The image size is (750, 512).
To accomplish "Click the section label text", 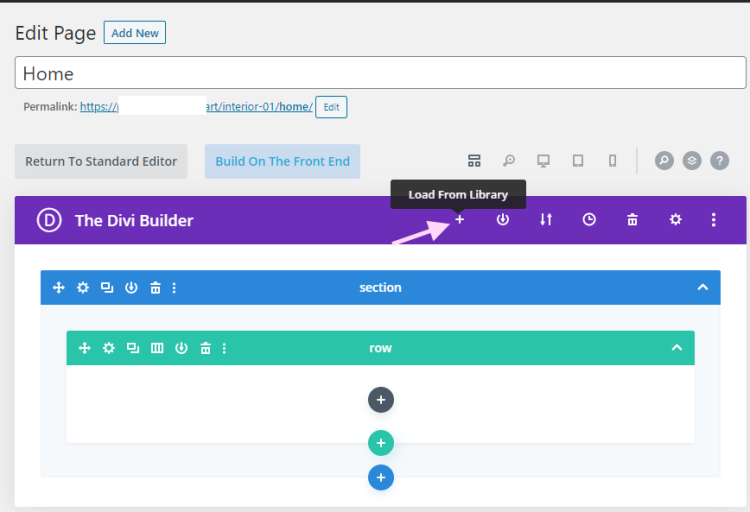I will [x=380, y=287].
